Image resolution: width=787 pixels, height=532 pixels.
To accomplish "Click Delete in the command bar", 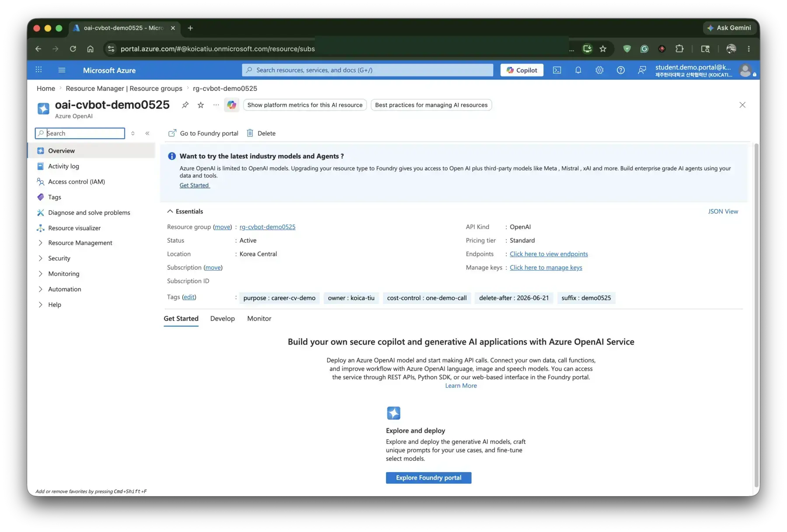I will 261,133.
